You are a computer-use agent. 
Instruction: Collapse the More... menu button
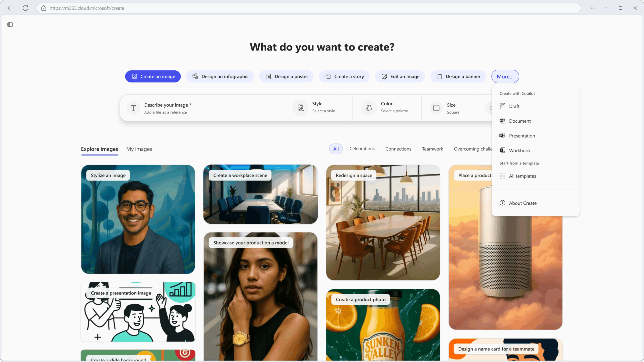[x=505, y=76]
